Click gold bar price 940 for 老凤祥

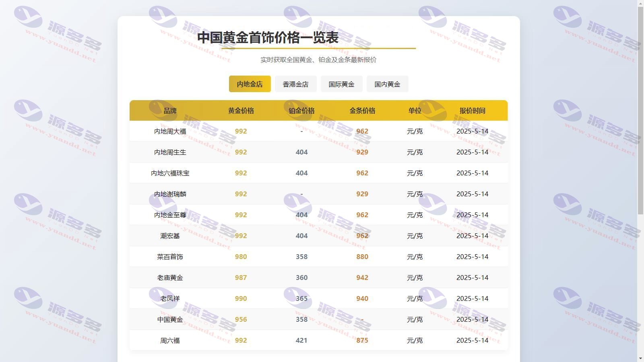362,298
